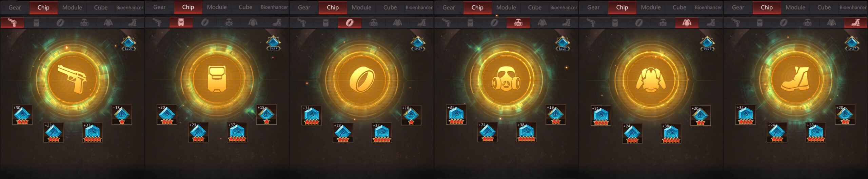Open the Module tab above the ring emblem
The width and height of the screenshot is (868, 179).
pos(361,7)
